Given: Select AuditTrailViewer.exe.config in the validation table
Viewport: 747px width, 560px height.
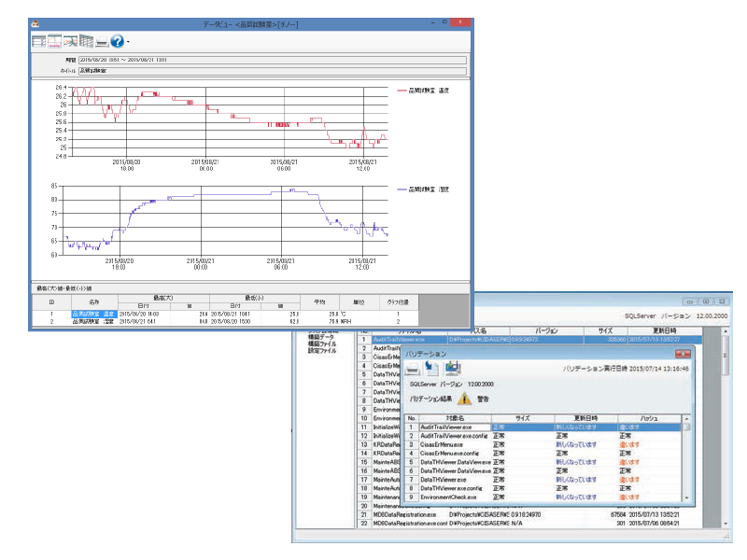Looking at the screenshot, I should [x=543, y=436].
